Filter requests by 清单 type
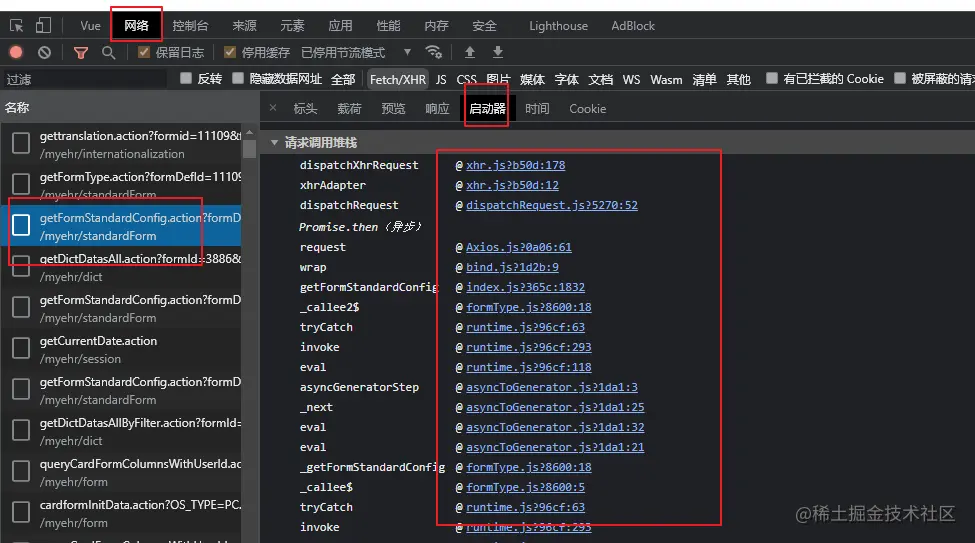Viewport: 975px width, 543px height. [x=705, y=79]
